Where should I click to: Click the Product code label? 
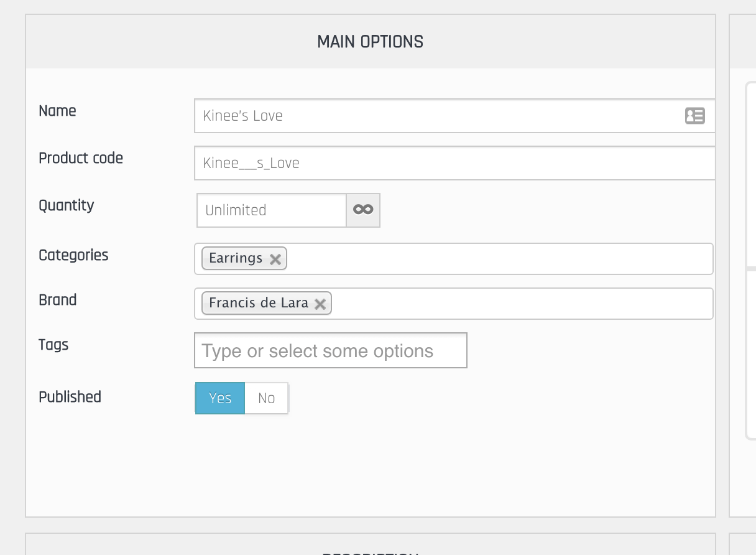(x=81, y=158)
